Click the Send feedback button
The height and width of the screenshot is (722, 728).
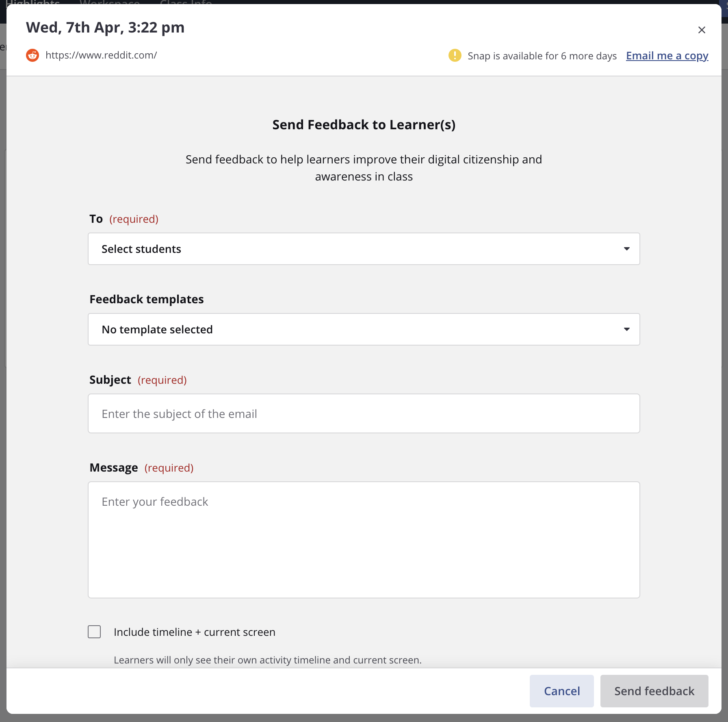[654, 691]
